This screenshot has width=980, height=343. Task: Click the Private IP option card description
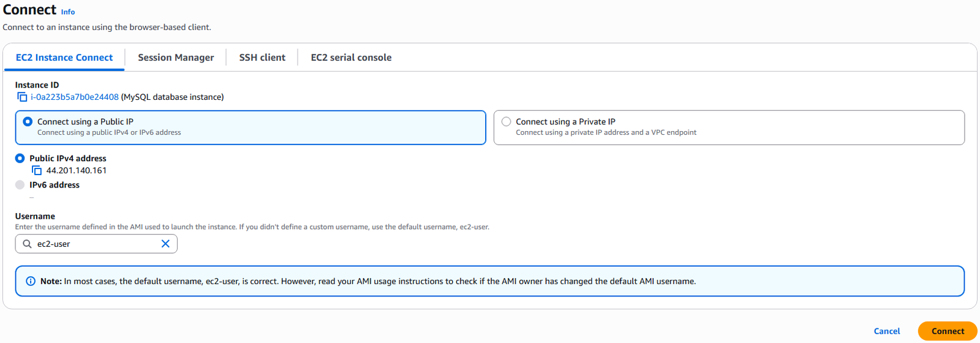point(606,132)
